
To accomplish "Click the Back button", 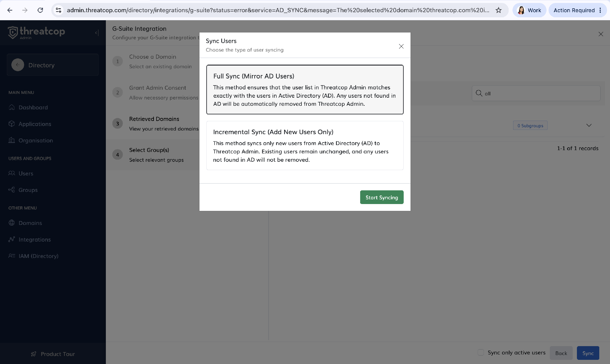I will [x=561, y=353].
